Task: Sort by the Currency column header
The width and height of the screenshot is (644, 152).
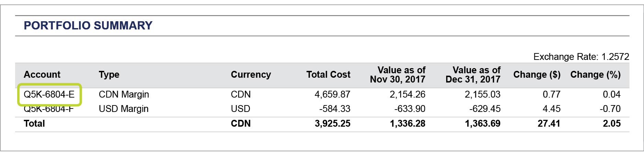Action: (x=251, y=75)
